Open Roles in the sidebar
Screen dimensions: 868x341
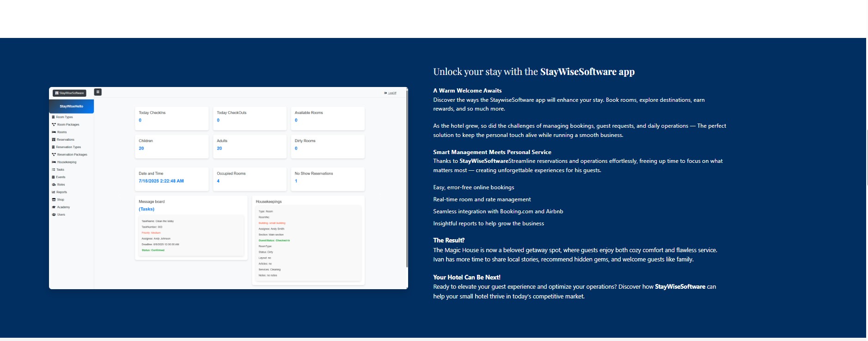pyautogui.click(x=58, y=185)
